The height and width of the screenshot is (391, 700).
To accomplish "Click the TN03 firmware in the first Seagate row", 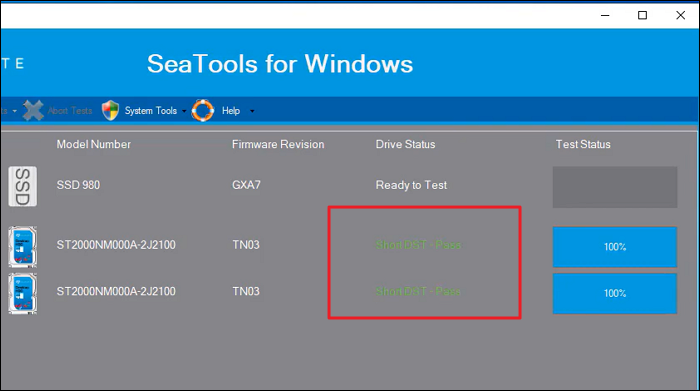I will [x=246, y=245].
